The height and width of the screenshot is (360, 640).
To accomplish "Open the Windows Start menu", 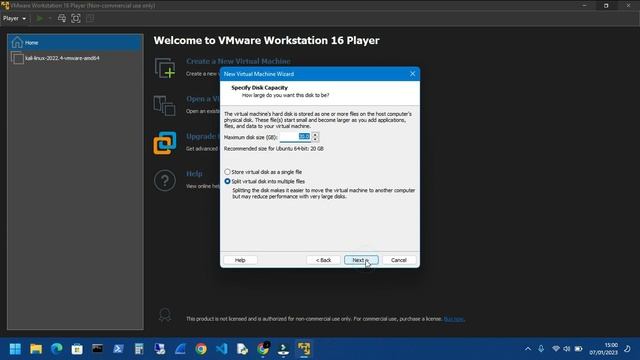I will click(16, 349).
